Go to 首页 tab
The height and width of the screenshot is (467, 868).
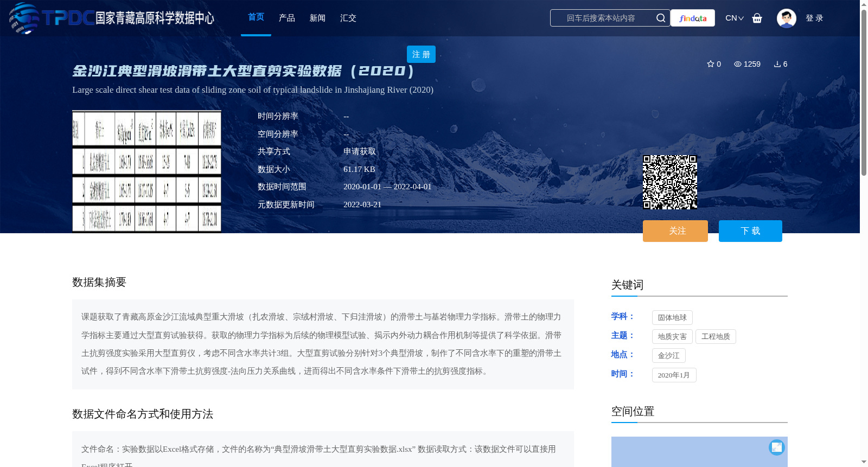coord(256,17)
